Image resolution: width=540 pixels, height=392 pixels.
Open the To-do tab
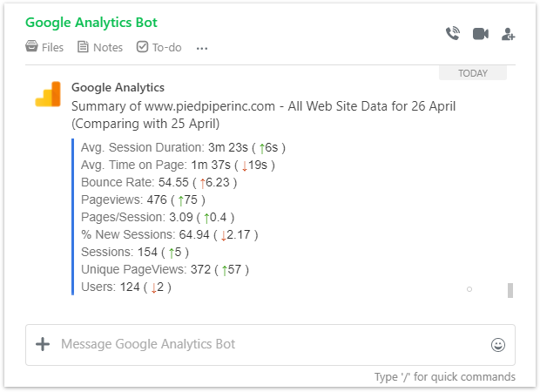tap(159, 47)
